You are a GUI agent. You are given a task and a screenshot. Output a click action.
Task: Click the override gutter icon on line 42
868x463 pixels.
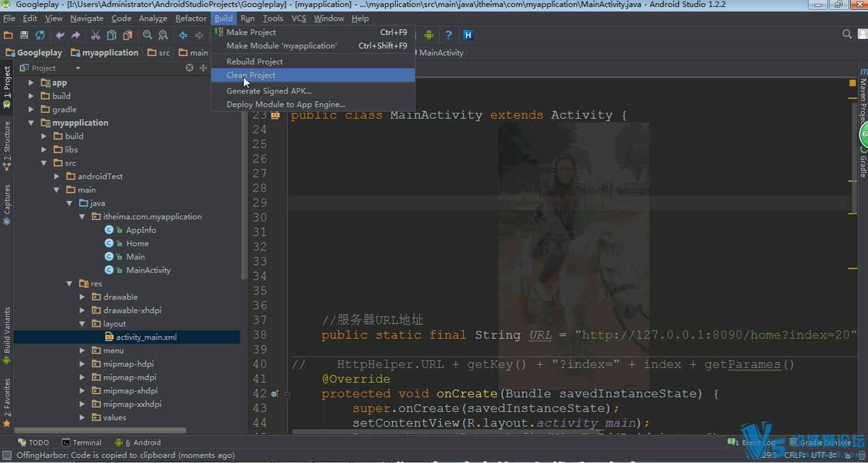point(275,394)
